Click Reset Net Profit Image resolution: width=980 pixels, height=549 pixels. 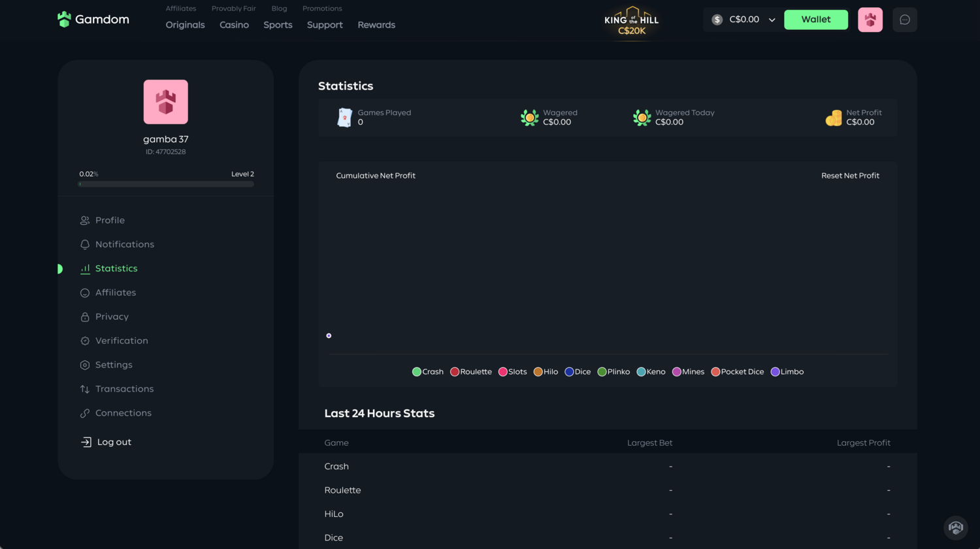tap(850, 175)
